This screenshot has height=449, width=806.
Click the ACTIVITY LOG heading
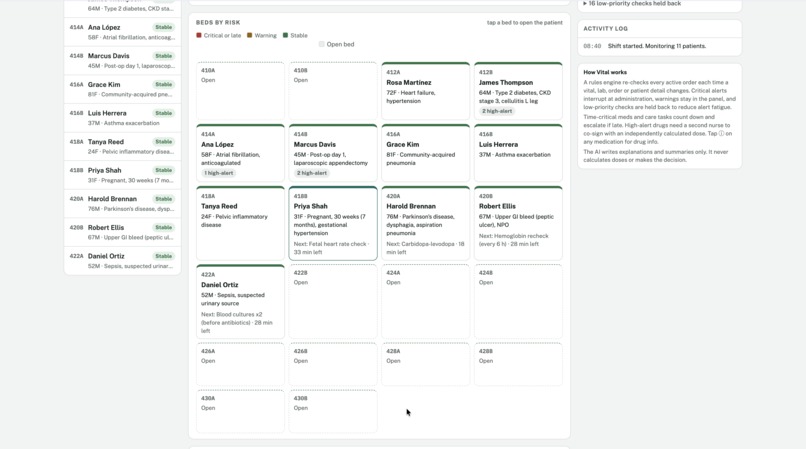point(606,29)
